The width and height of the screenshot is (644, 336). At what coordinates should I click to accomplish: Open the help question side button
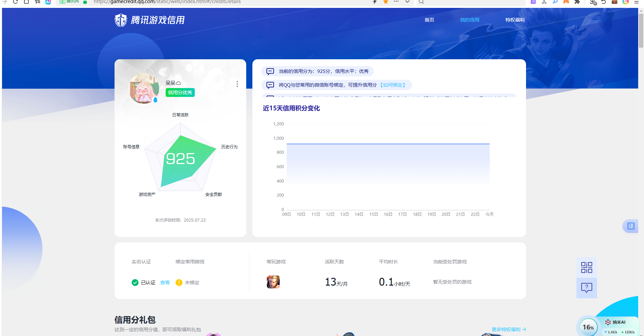click(587, 288)
